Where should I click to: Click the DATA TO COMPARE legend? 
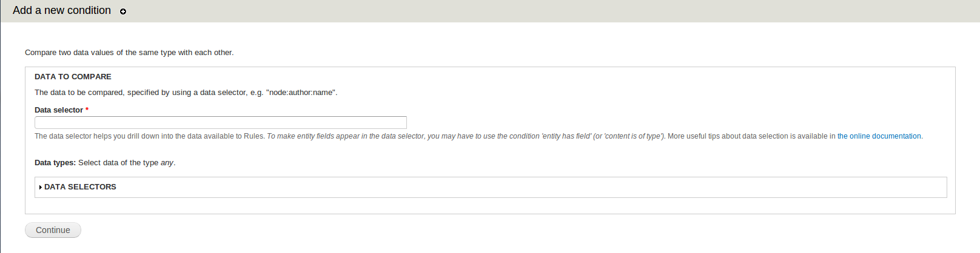point(73,77)
